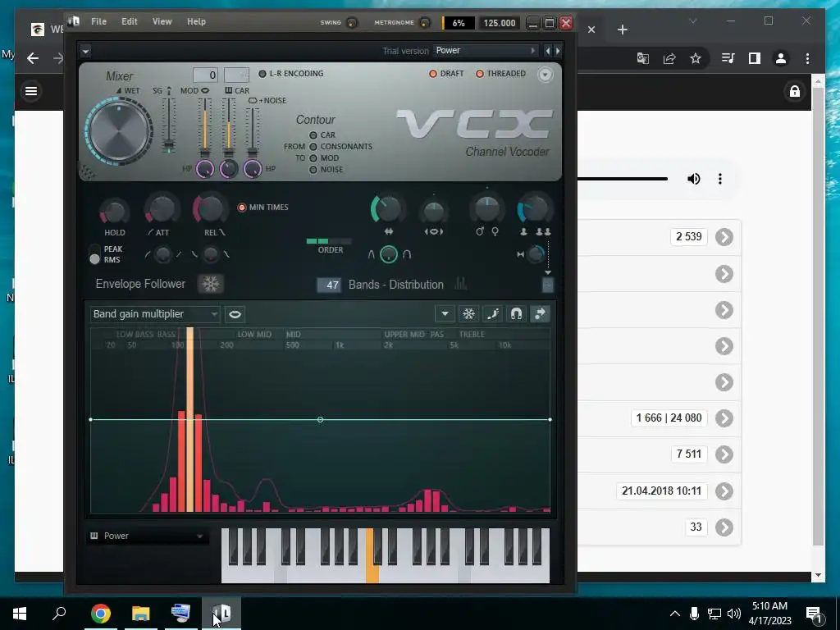Mute audio with browser player speaker icon
This screenshot has width=840, height=630.
coord(694,179)
